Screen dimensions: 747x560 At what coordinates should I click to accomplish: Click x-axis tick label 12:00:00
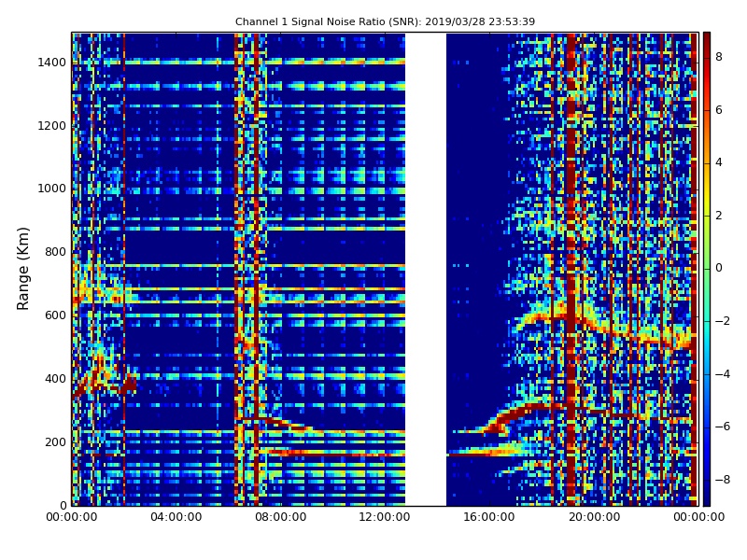tap(385, 517)
